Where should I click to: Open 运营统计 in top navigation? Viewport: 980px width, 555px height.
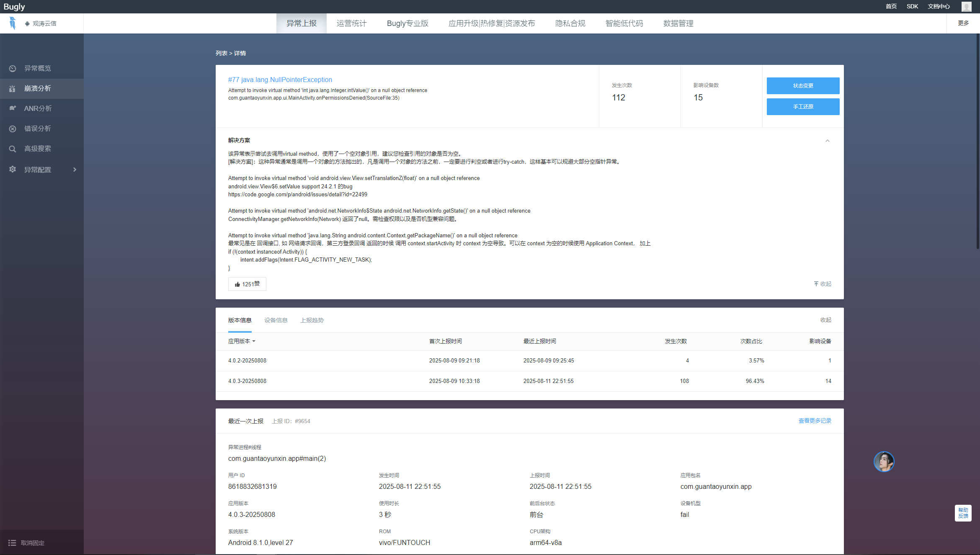pos(351,23)
